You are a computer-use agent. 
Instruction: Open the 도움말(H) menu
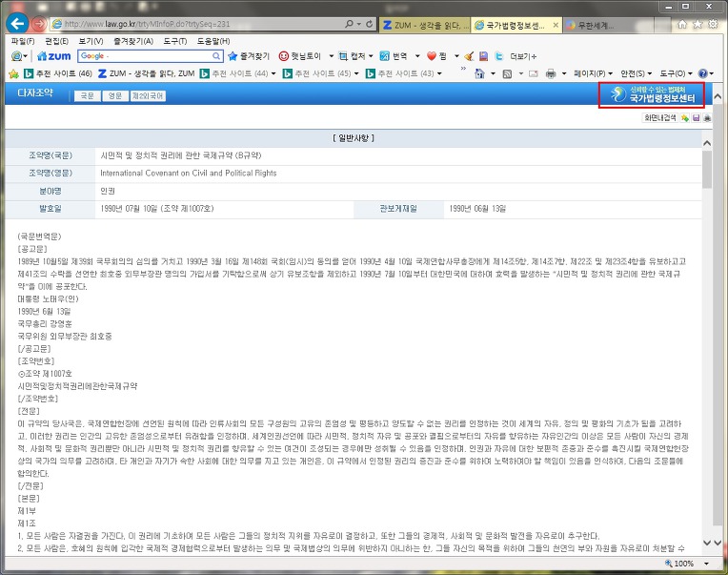[213, 41]
